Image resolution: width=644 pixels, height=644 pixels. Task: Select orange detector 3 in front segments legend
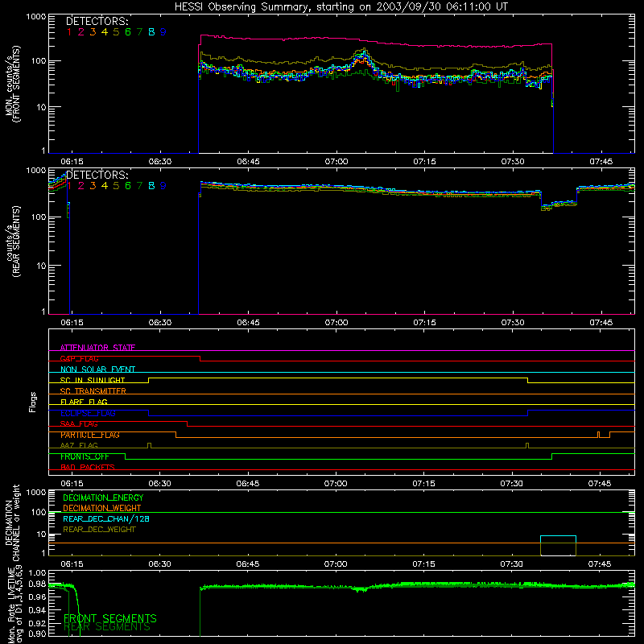click(x=93, y=32)
